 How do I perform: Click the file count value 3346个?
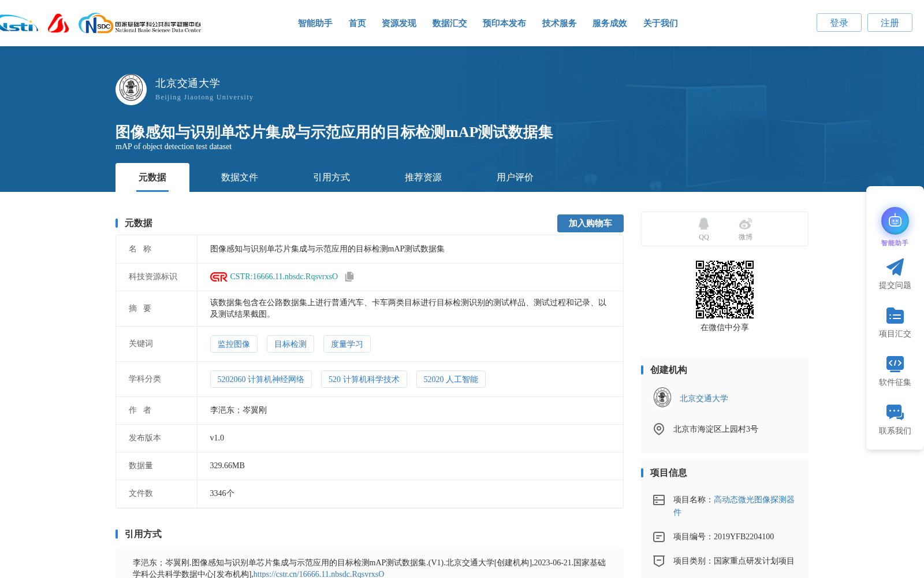[222, 494]
